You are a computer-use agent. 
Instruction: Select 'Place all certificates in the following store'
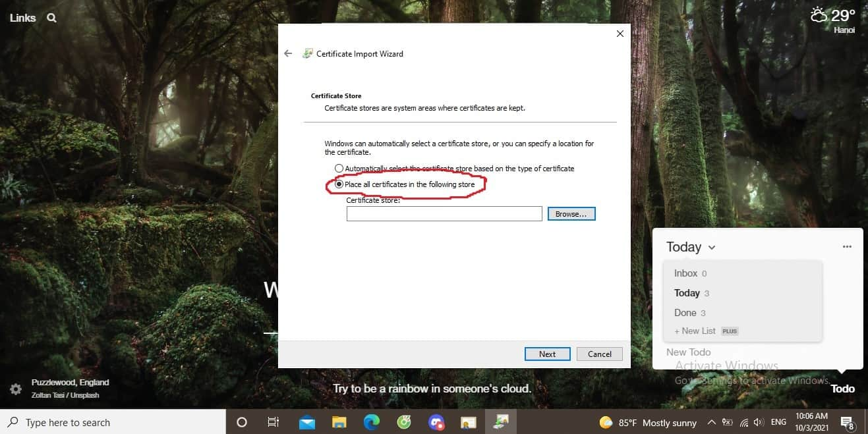pos(339,184)
